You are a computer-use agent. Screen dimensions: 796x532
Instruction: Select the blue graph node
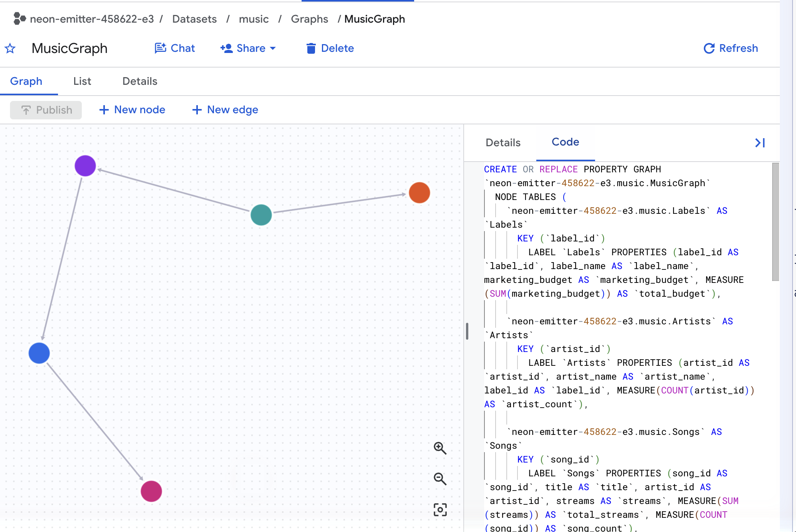pos(39,353)
